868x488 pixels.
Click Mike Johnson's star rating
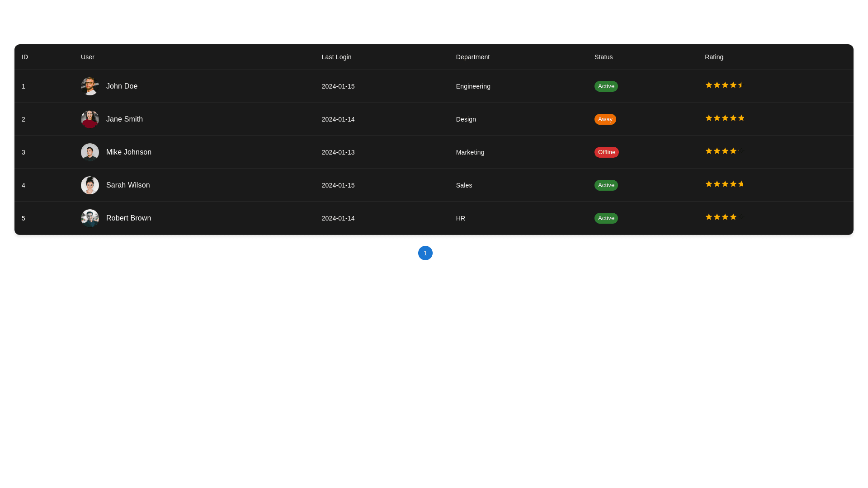point(725,151)
